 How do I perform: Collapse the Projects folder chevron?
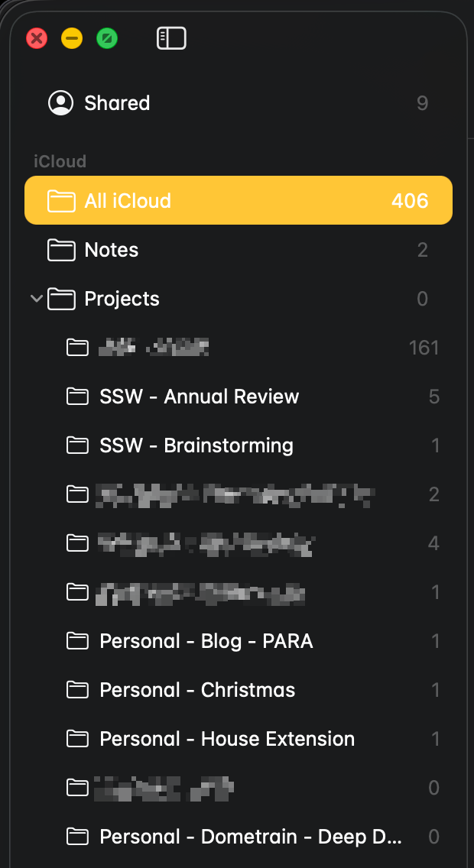36,299
